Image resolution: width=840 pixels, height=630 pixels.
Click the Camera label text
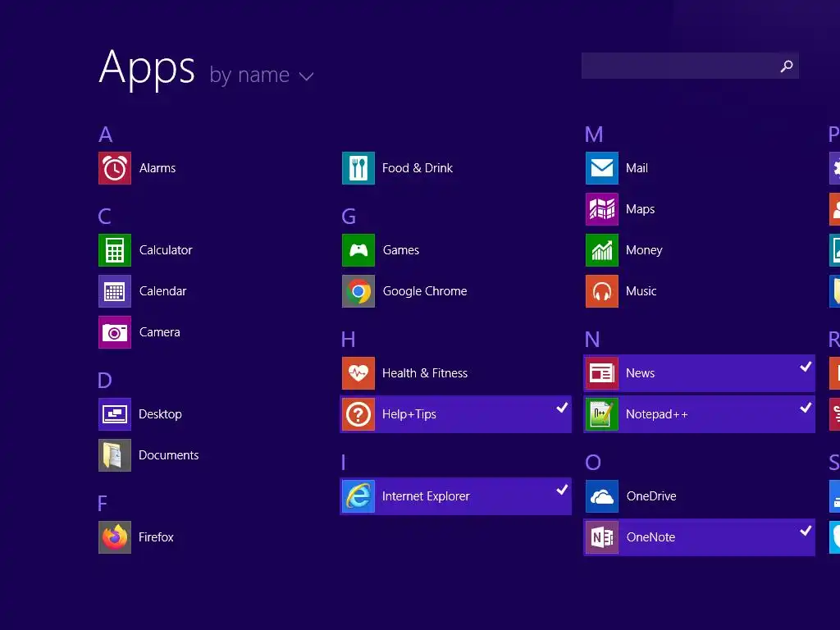160,332
